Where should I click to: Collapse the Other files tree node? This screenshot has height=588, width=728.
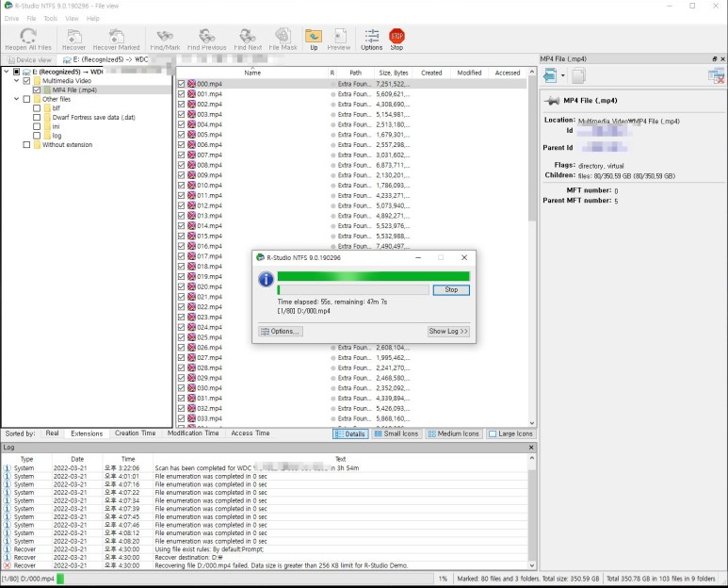coord(16,99)
